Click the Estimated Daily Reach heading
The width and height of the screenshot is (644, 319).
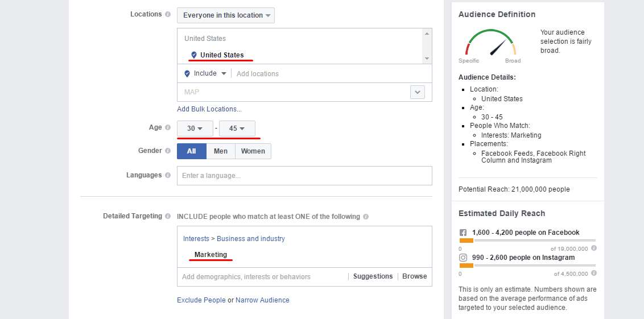(x=502, y=213)
